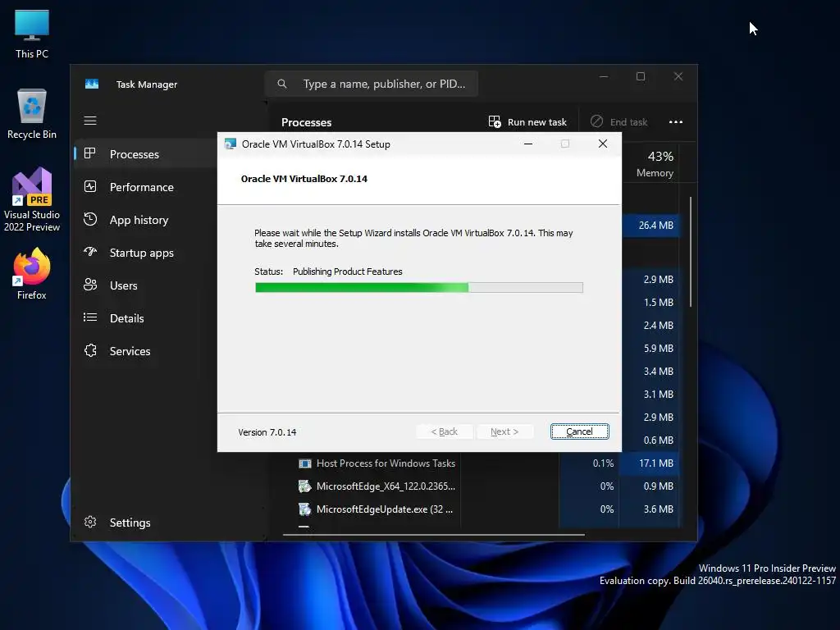Click the disabled Back button in Setup
The width and height of the screenshot is (840, 630).
pyautogui.click(x=444, y=431)
